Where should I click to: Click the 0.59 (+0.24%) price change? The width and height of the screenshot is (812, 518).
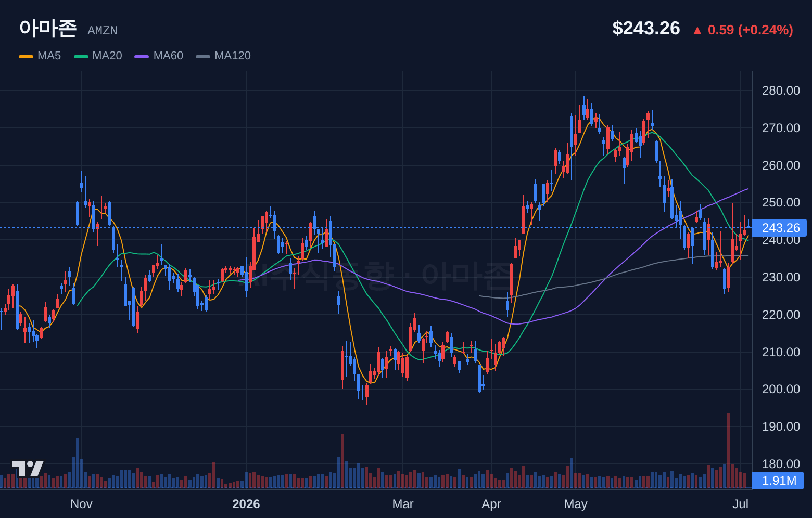pyautogui.click(x=751, y=30)
